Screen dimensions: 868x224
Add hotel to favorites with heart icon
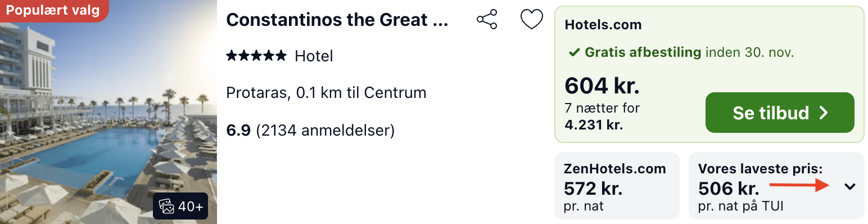pos(531,19)
